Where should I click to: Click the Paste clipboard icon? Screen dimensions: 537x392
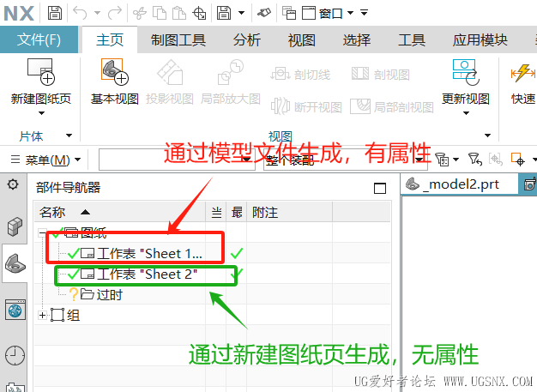tap(178, 14)
